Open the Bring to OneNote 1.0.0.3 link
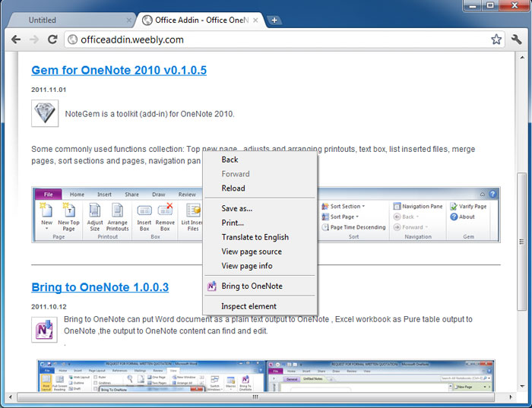532x408 pixels. coord(100,287)
